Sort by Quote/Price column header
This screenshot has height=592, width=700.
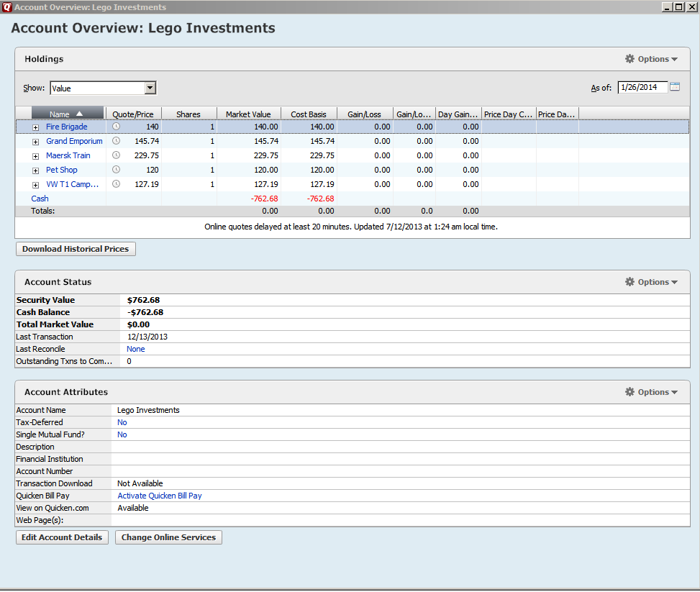click(x=133, y=114)
